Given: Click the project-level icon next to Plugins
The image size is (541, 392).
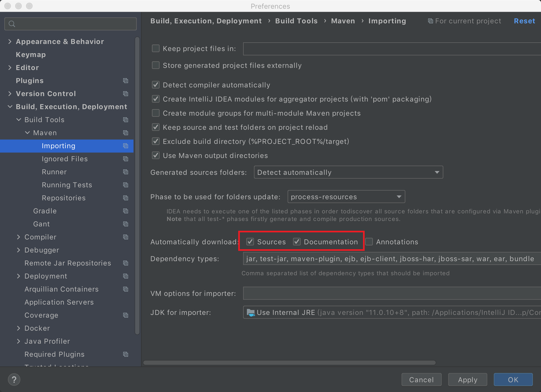Looking at the screenshot, I should [x=125, y=81].
